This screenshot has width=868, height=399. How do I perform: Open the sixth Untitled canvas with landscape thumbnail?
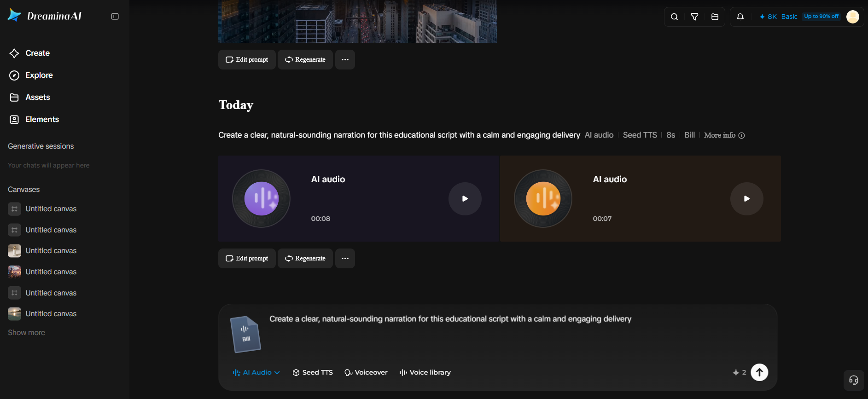(42, 314)
